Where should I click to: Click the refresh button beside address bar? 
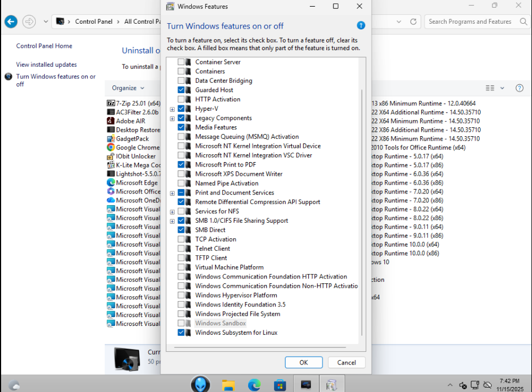pos(413,22)
